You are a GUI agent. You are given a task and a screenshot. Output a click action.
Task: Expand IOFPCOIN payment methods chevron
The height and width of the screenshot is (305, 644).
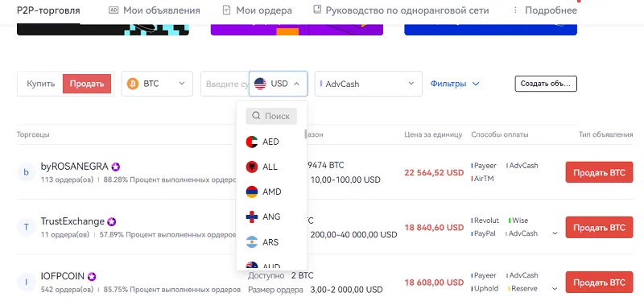[x=555, y=289]
